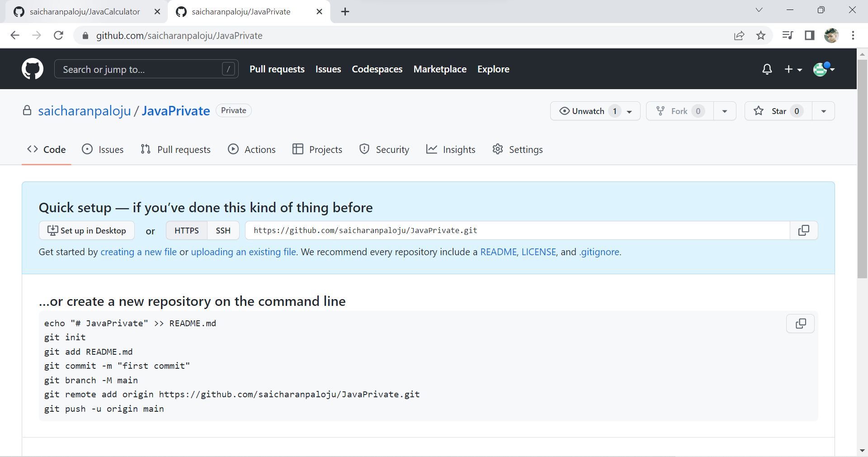Click the GitHub Octocat logo in header
The height and width of the screenshot is (457, 868).
[33, 69]
